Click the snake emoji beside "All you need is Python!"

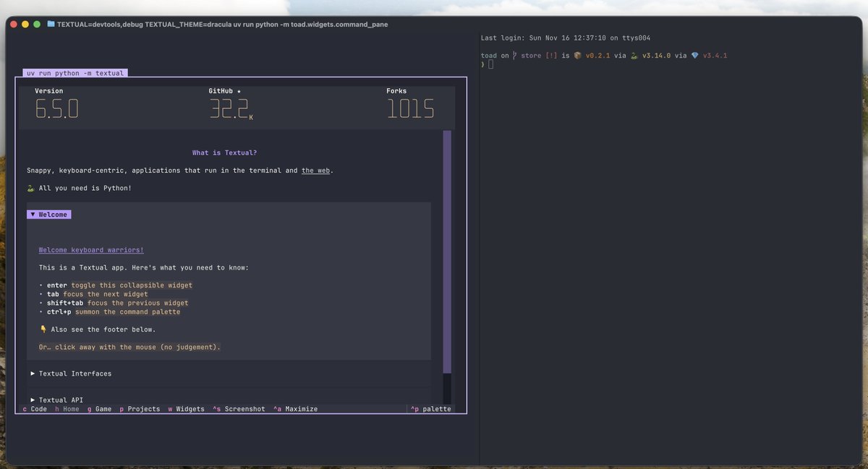point(30,188)
